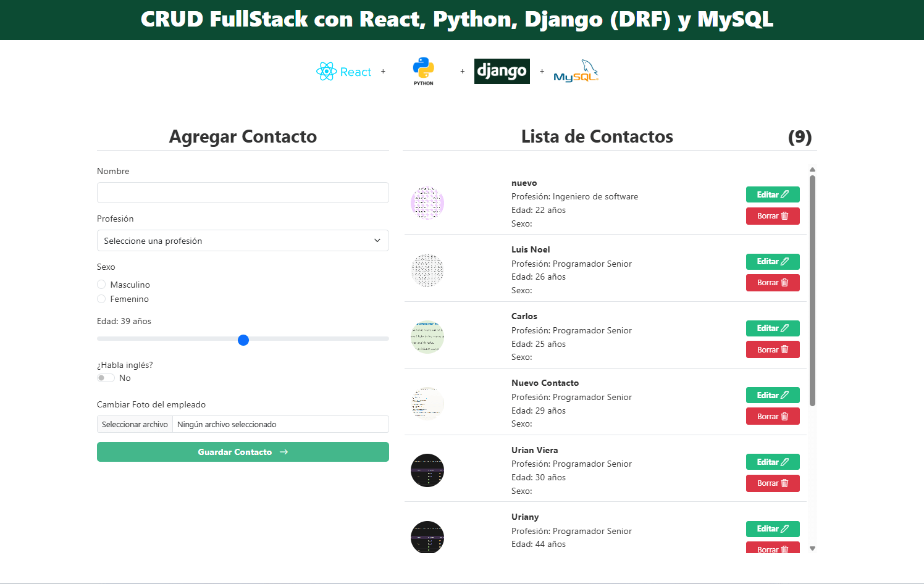Click Urian Viera's avatar photo

click(x=427, y=470)
